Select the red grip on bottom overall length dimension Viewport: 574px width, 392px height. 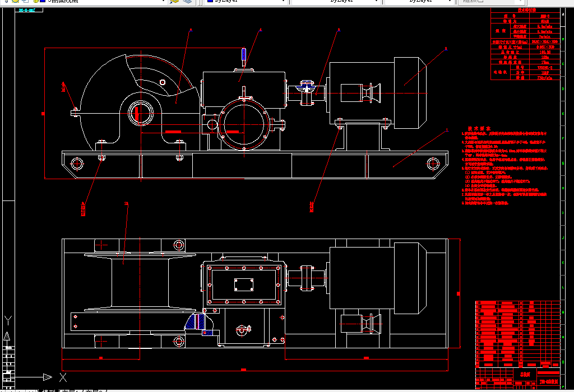(243, 370)
